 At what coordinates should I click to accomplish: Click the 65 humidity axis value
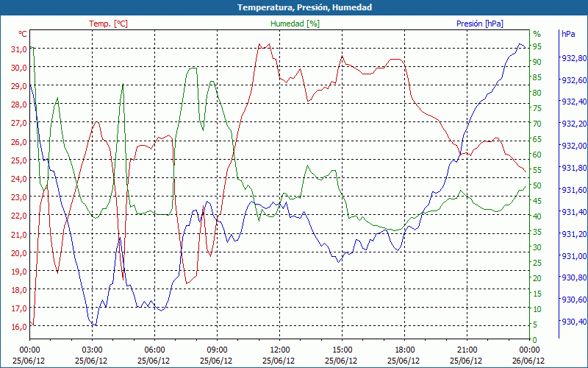[x=537, y=139]
